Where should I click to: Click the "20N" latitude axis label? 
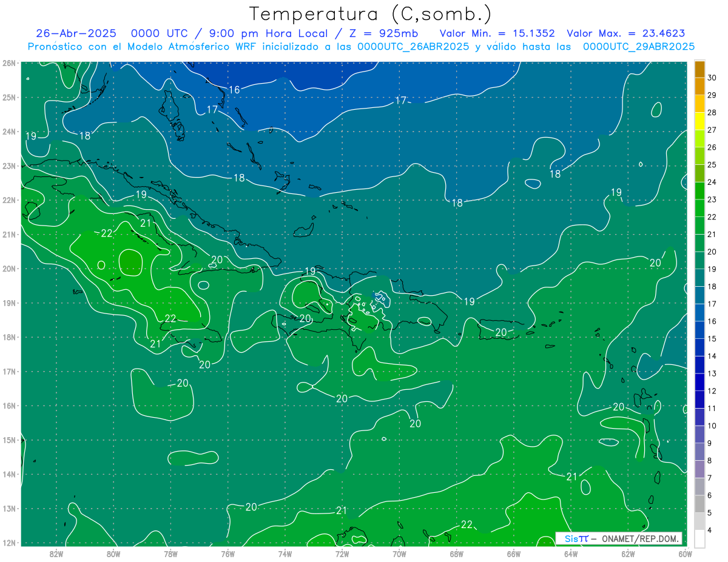[8, 269]
